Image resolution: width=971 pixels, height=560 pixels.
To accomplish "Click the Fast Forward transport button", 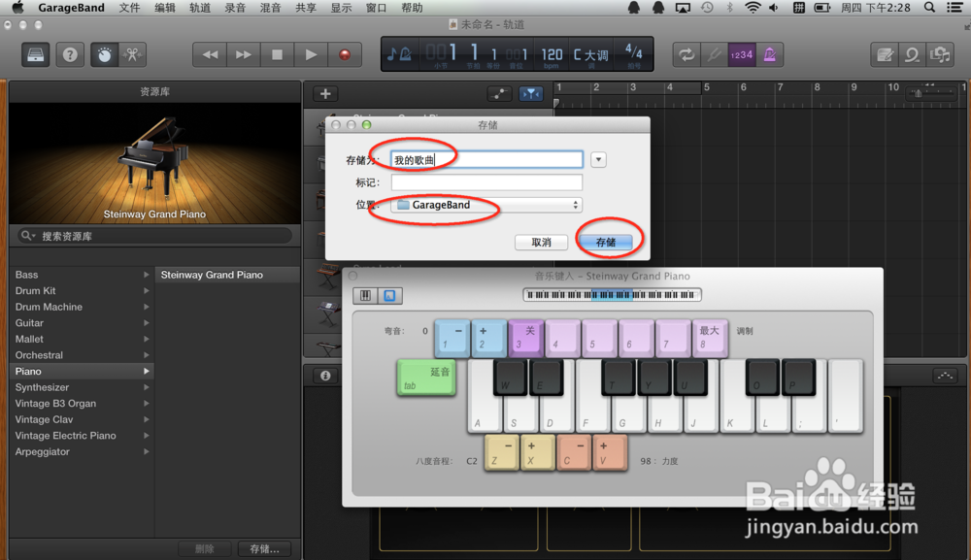I will click(x=244, y=55).
